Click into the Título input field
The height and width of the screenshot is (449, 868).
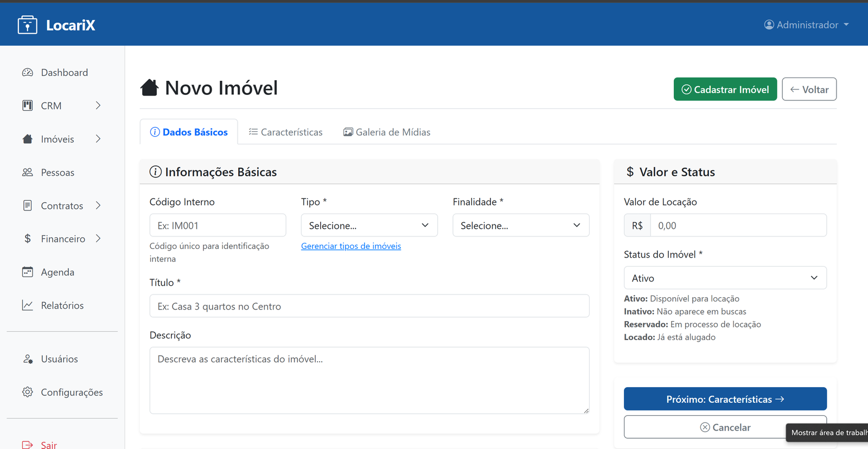tap(369, 306)
